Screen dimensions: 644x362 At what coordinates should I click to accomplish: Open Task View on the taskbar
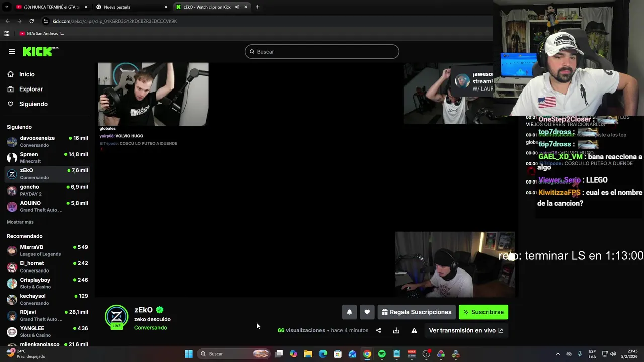[279, 354]
